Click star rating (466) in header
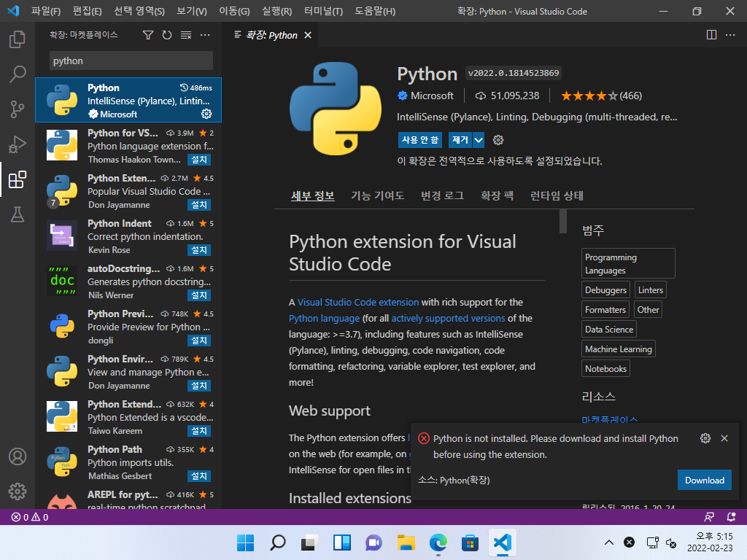 pyautogui.click(x=601, y=96)
